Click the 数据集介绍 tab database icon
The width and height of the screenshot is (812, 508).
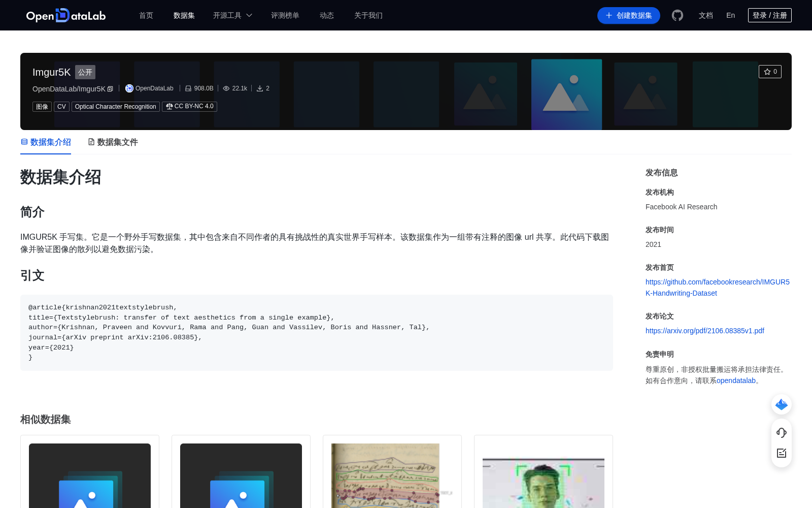point(24,142)
